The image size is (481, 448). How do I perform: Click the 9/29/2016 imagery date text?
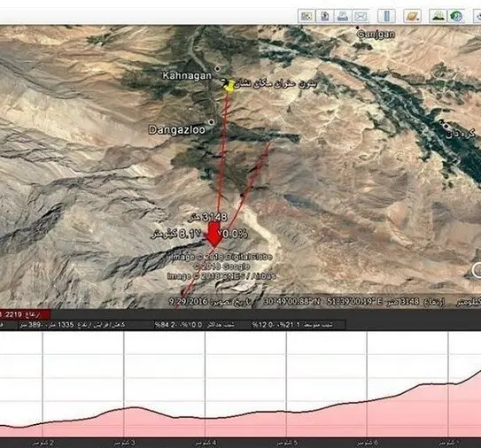click(x=188, y=302)
